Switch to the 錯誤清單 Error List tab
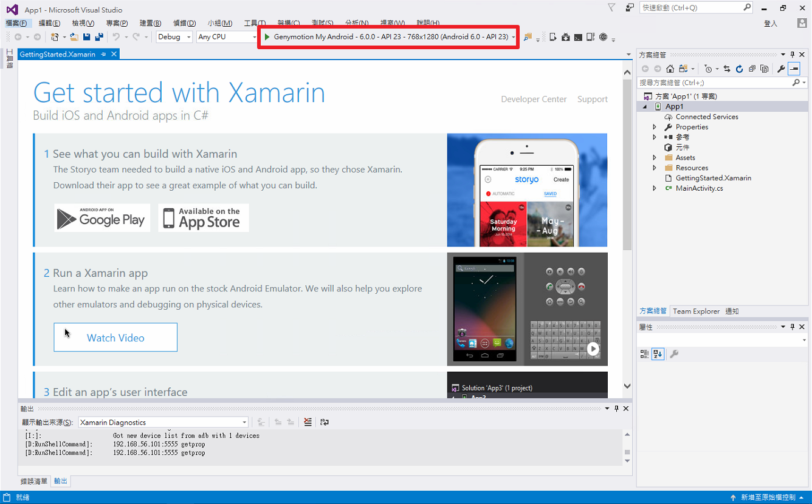The image size is (812, 504). click(33, 481)
